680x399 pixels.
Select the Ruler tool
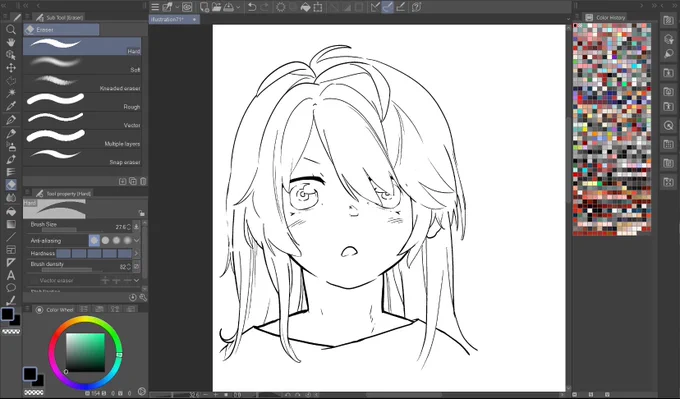point(11,262)
